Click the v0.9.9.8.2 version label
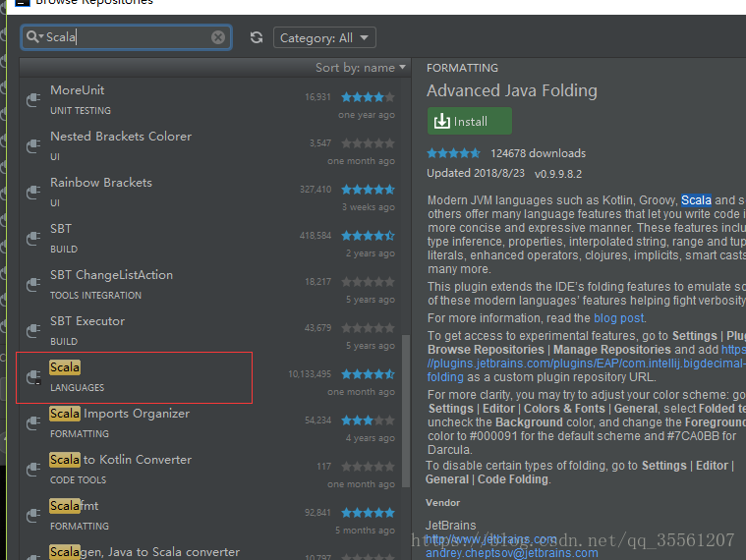This screenshot has width=746, height=560. pos(558,174)
